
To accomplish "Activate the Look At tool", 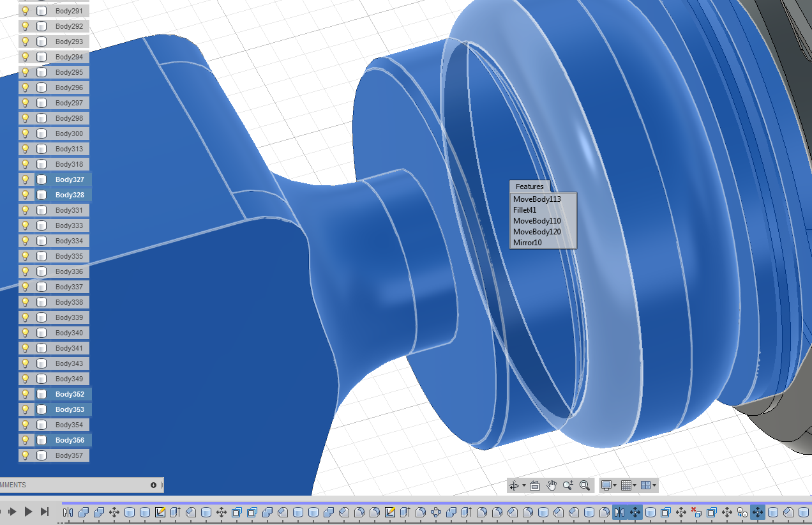I will tap(535, 485).
